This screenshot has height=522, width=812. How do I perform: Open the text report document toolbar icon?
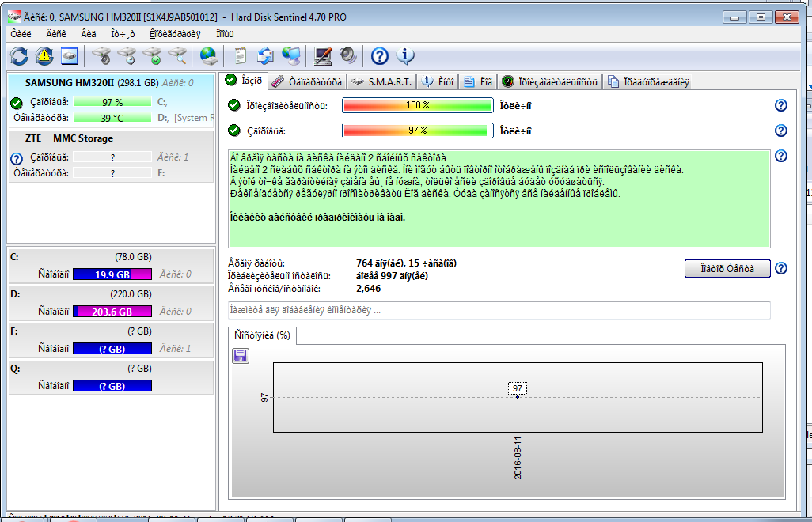241,55
